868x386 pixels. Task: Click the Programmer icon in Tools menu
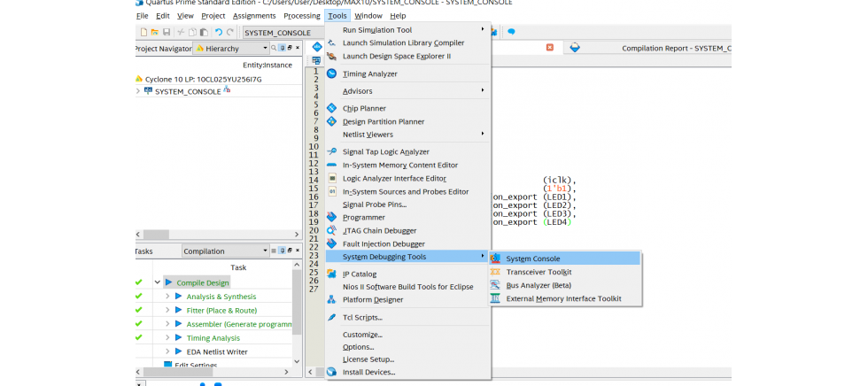pyautogui.click(x=332, y=217)
